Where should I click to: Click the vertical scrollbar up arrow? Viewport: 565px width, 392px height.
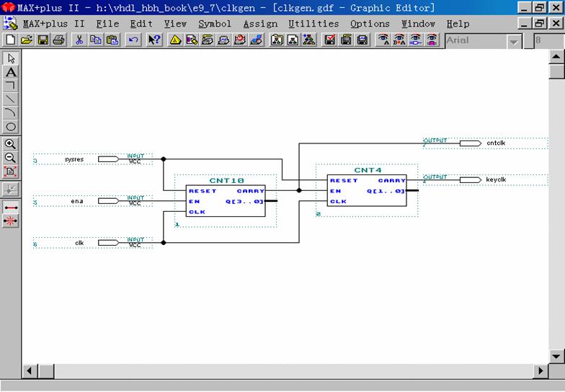pyautogui.click(x=556, y=56)
